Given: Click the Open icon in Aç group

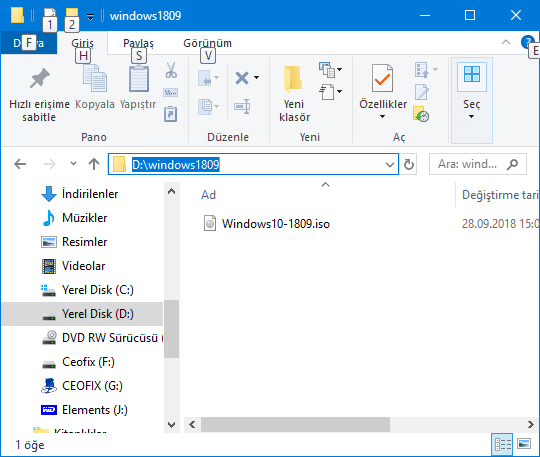Looking at the screenshot, I should point(422,70).
